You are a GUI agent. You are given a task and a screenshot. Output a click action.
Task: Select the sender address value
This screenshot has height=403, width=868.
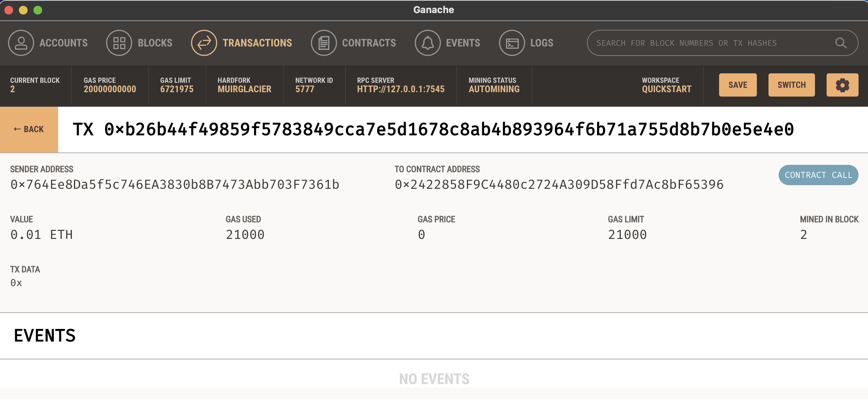coord(174,184)
